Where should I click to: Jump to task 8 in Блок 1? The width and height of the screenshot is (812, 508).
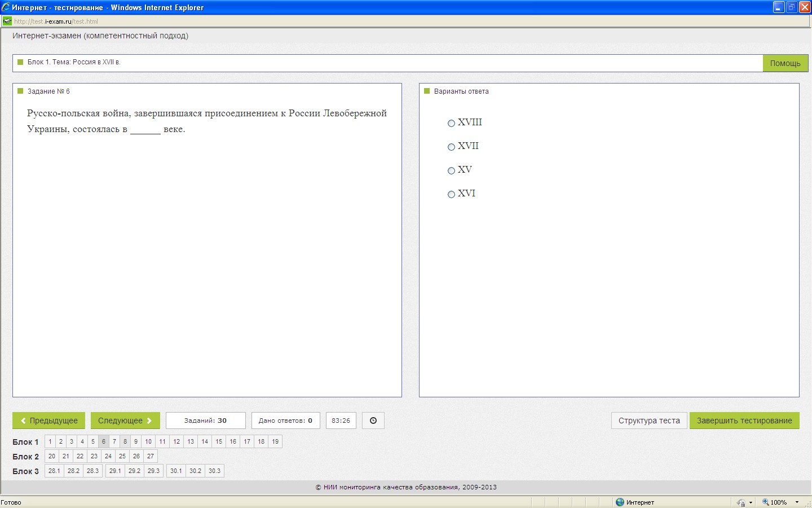[x=125, y=441]
